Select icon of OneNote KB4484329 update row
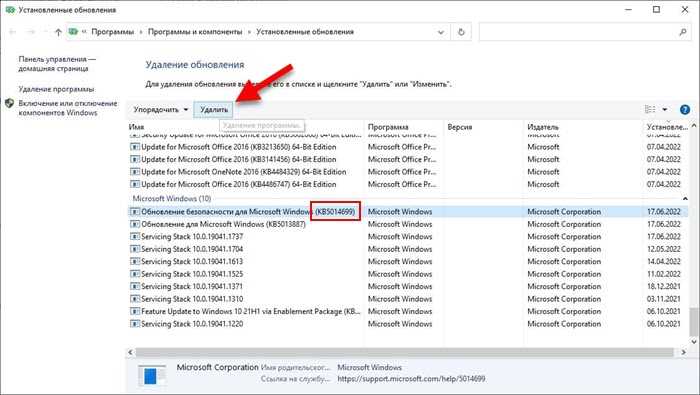This screenshot has width=700, height=395. (134, 172)
